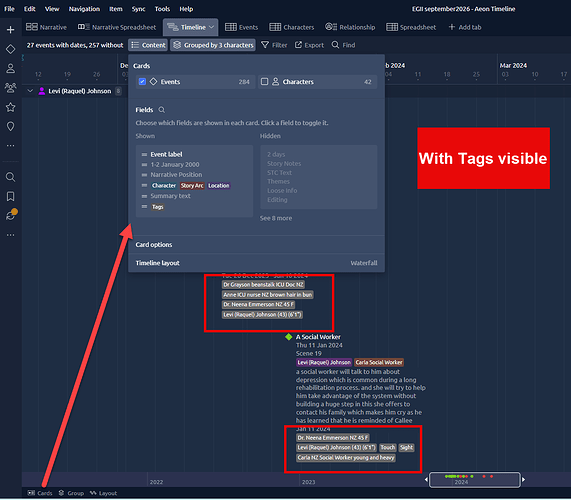This screenshot has height=500, width=571.
Task: Open the Filter button
Action: point(274,45)
